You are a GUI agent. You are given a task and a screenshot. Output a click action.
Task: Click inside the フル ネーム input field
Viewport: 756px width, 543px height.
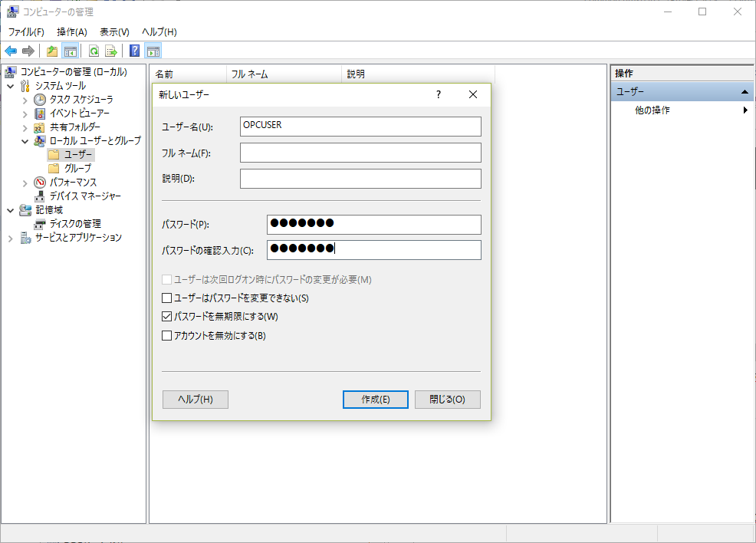pos(360,152)
